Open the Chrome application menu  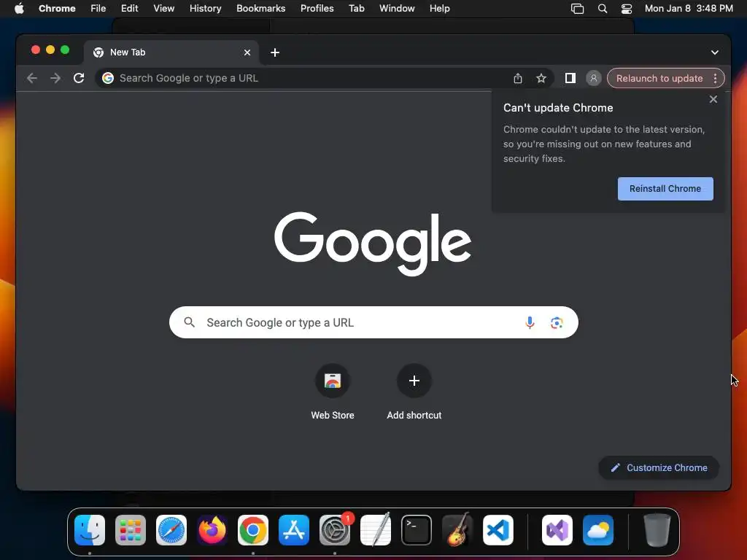point(57,9)
